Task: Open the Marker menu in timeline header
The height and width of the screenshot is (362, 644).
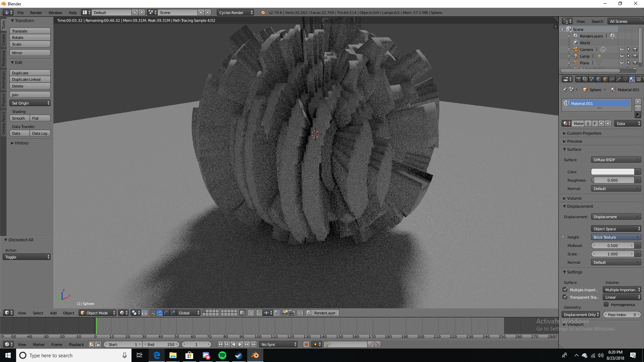Action: click(39, 344)
